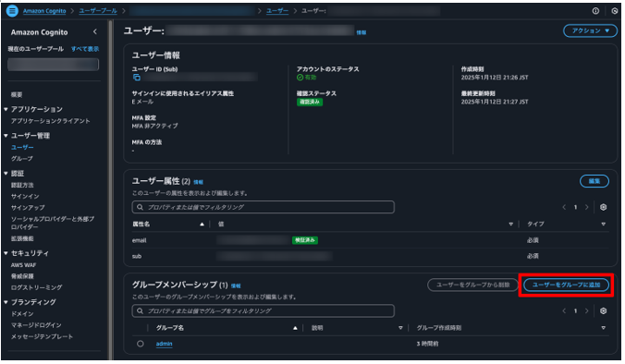The width and height of the screenshot is (625, 364).
Task: Open user attributes table preferences gear
Action: [603, 207]
